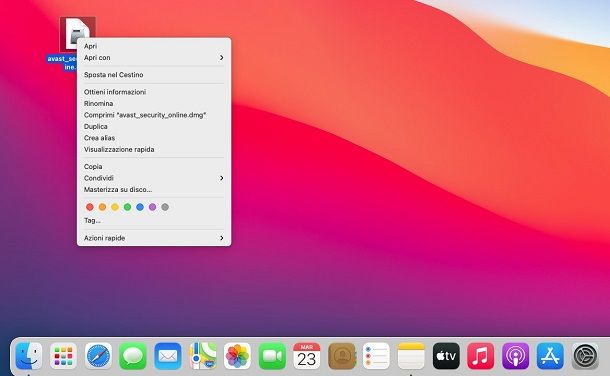
Task: Open Messages app in the Dock
Action: pos(133,356)
